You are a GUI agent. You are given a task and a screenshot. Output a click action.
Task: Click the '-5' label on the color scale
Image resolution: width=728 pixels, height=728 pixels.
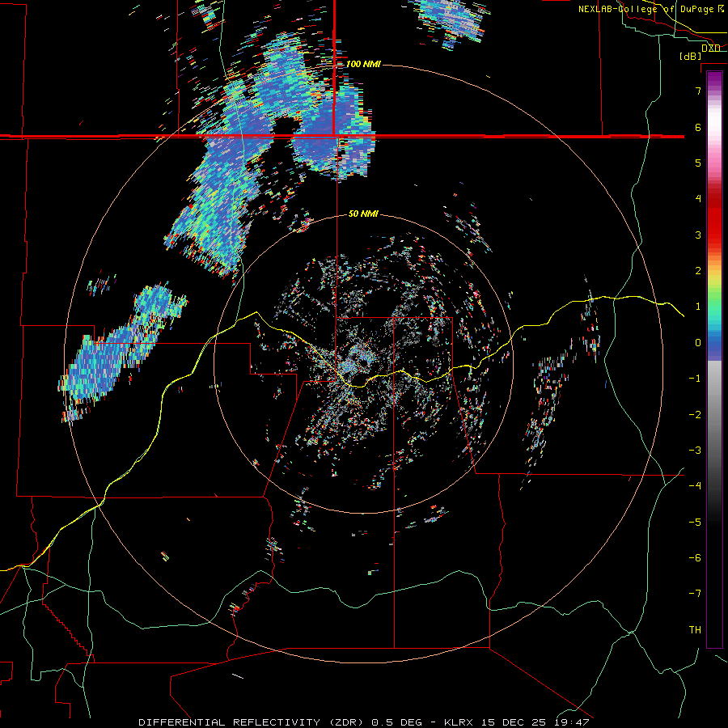[695, 523]
